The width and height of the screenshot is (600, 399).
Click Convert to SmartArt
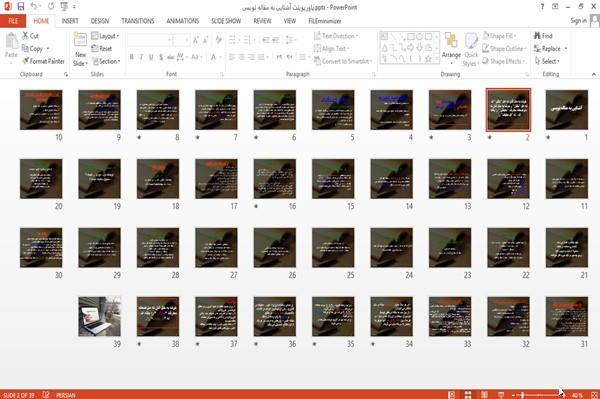[x=343, y=61]
